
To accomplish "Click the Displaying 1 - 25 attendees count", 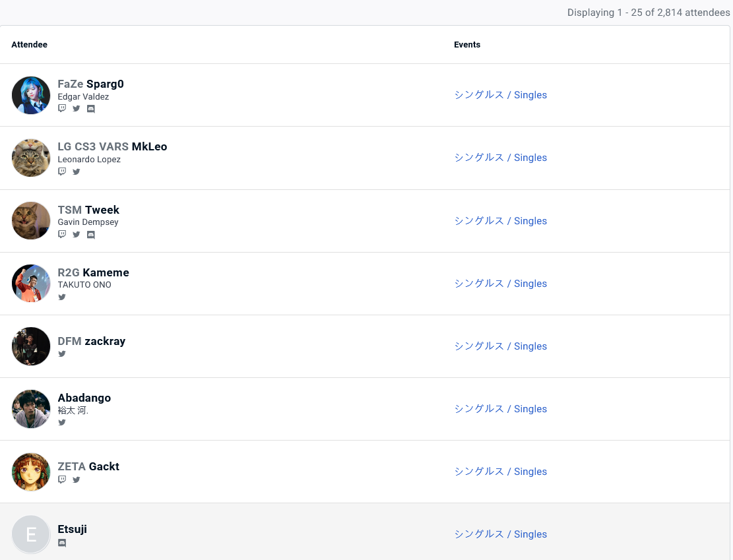I will (x=649, y=13).
